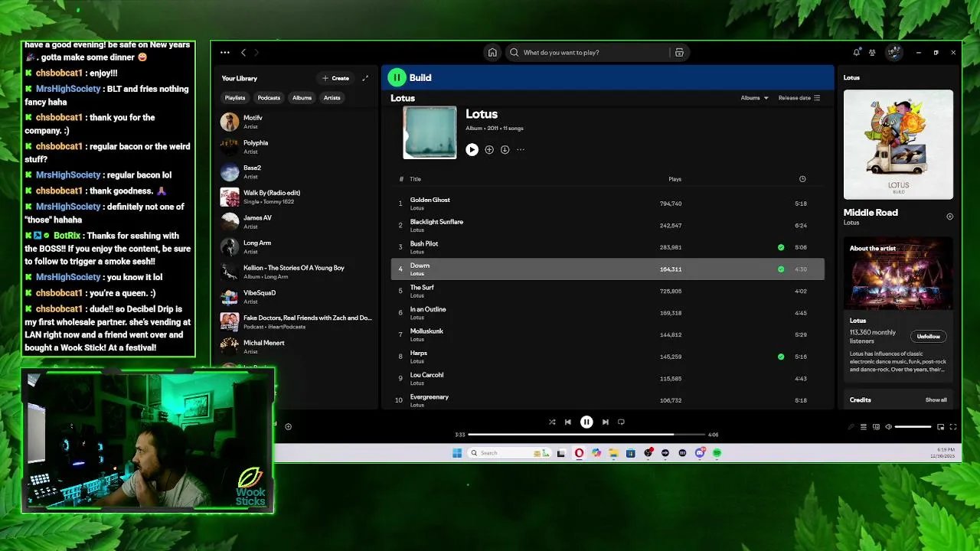Adjust the volume slider

coord(913,426)
